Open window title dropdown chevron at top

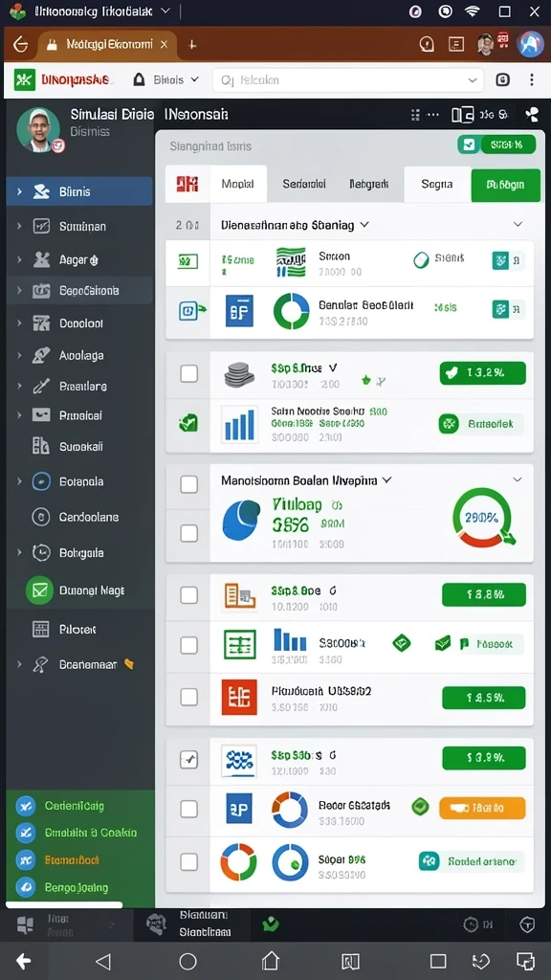(165, 11)
